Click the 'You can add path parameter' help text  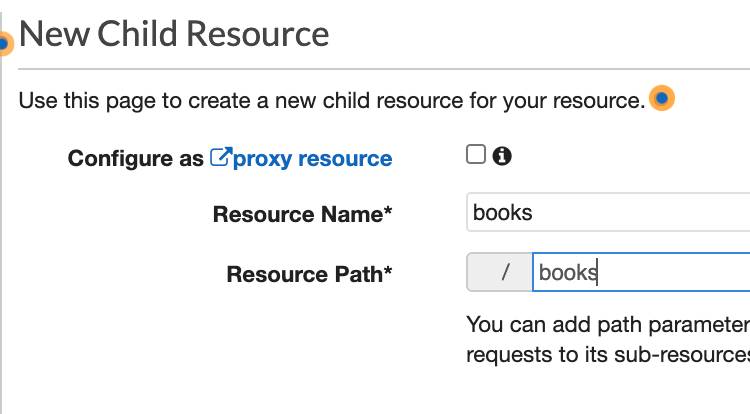coord(608,325)
